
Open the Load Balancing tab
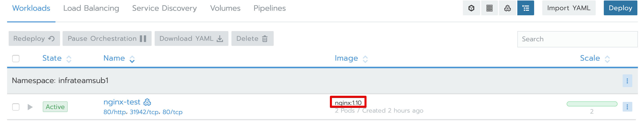coord(91,8)
